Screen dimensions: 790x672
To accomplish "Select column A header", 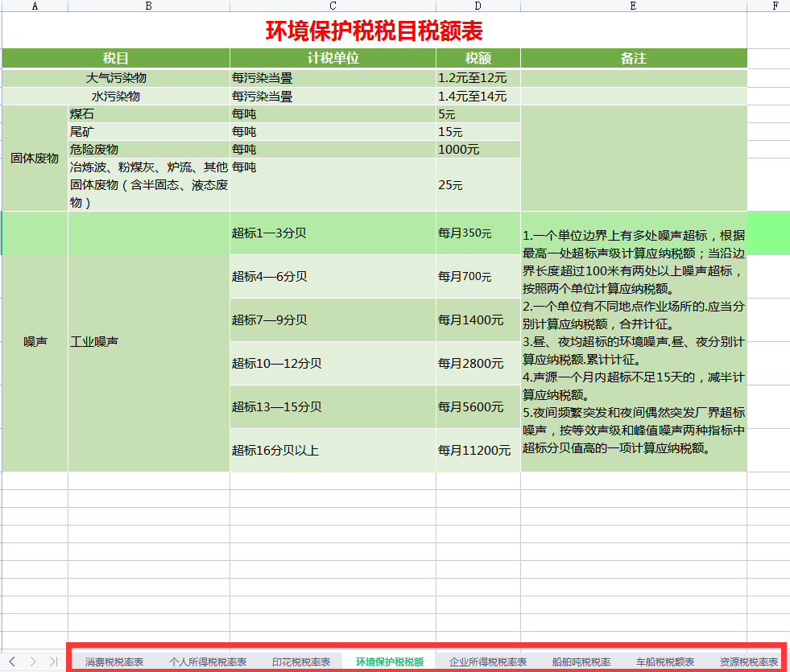I will tap(33, 6).
